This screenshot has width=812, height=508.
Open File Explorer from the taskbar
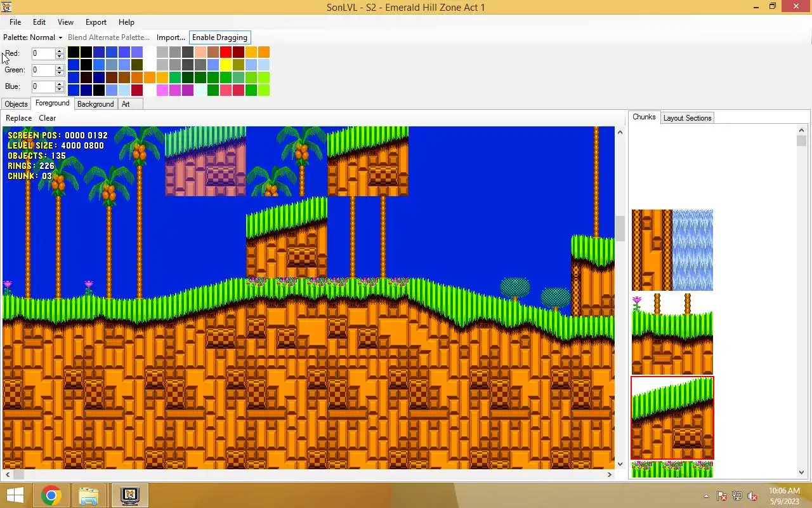click(89, 495)
